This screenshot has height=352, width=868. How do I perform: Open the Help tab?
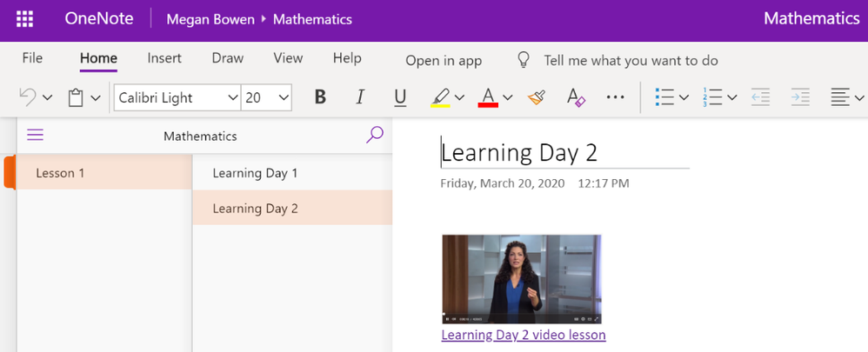tap(347, 58)
